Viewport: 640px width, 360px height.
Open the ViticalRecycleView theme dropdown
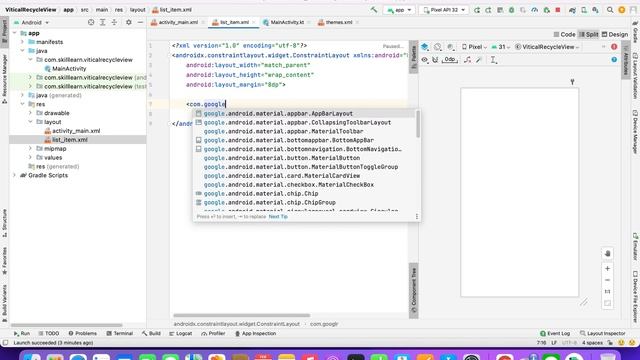pos(547,47)
